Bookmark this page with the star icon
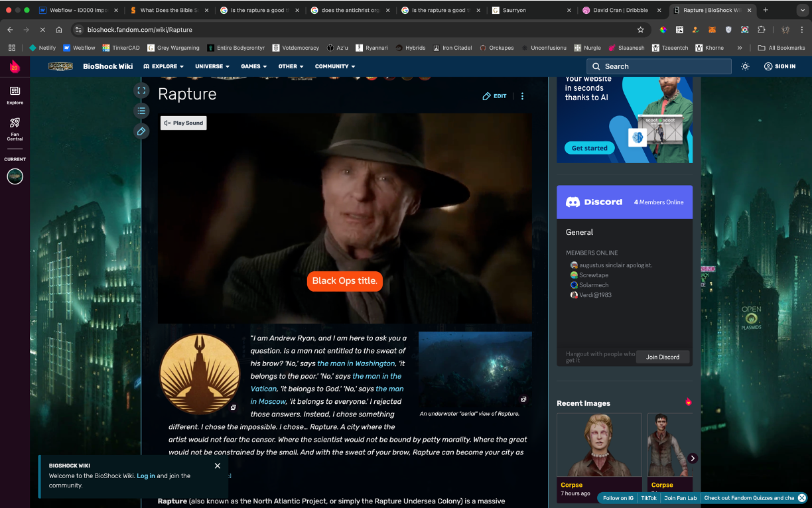The image size is (812, 508). pyautogui.click(x=640, y=30)
